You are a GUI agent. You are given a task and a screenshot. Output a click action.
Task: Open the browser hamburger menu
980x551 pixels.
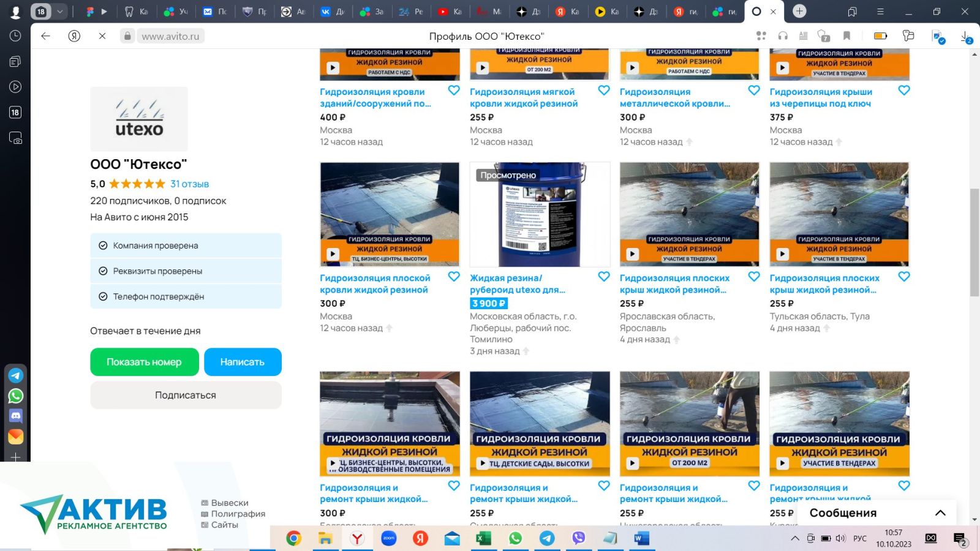pos(880,12)
